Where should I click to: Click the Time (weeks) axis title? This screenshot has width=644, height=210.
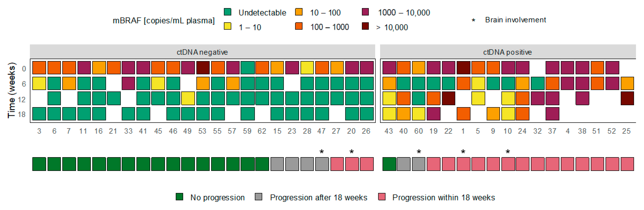[12, 90]
